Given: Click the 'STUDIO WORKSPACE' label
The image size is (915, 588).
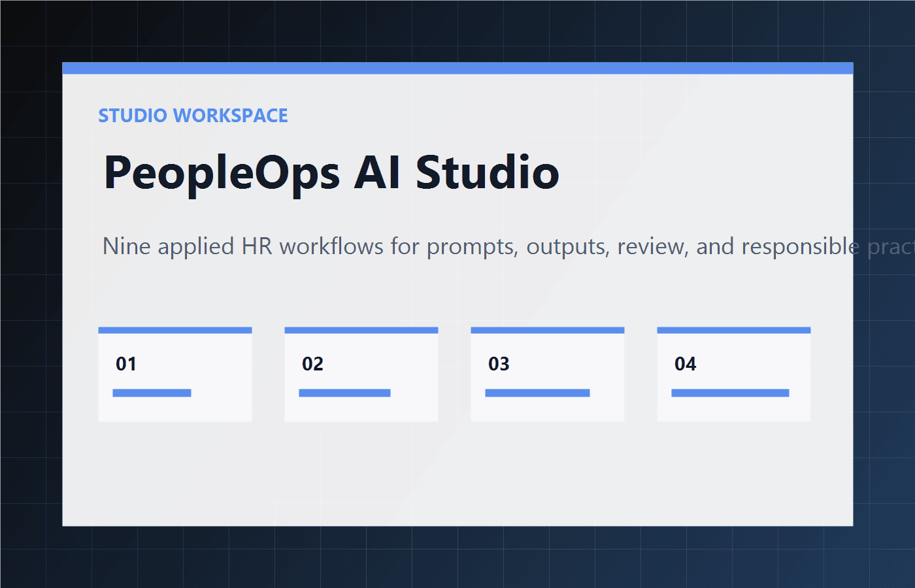Looking at the screenshot, I should 193,116.
